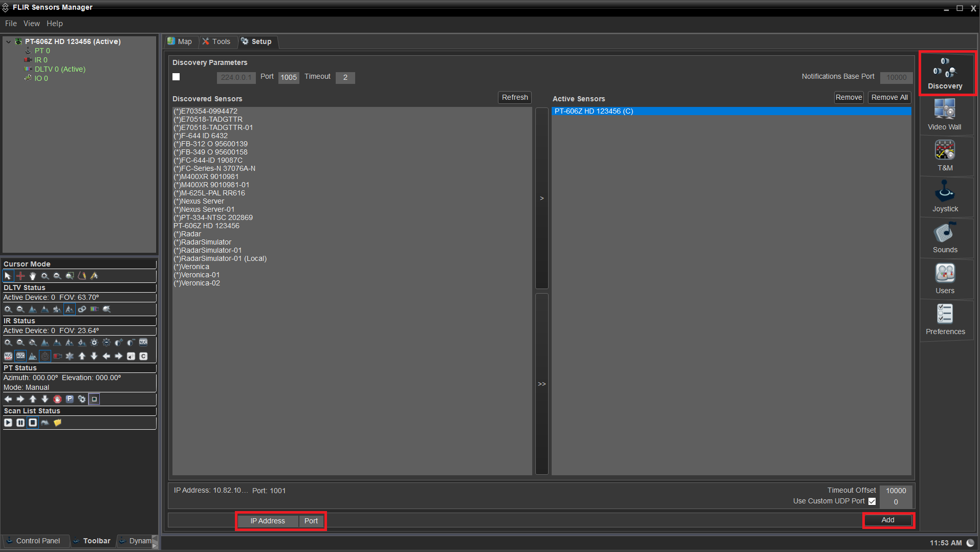Click the Timeout value field

pyautogui.click(x=345, y=77)
